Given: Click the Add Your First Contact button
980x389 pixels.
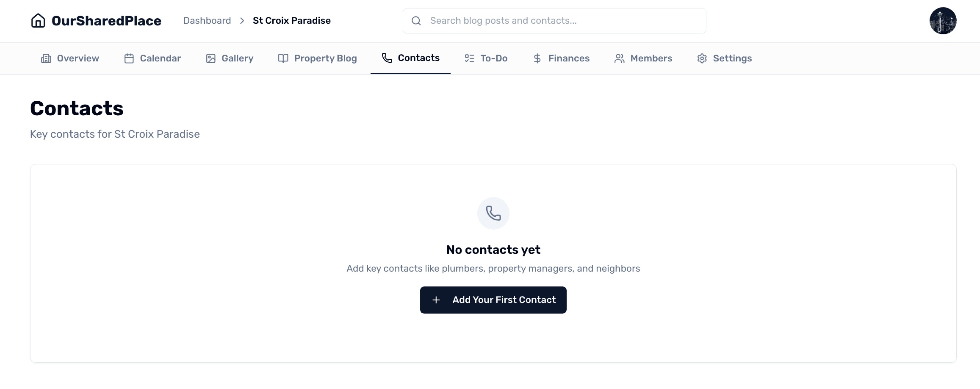Looking at the screenshot, I should click(x=493, y=300).
